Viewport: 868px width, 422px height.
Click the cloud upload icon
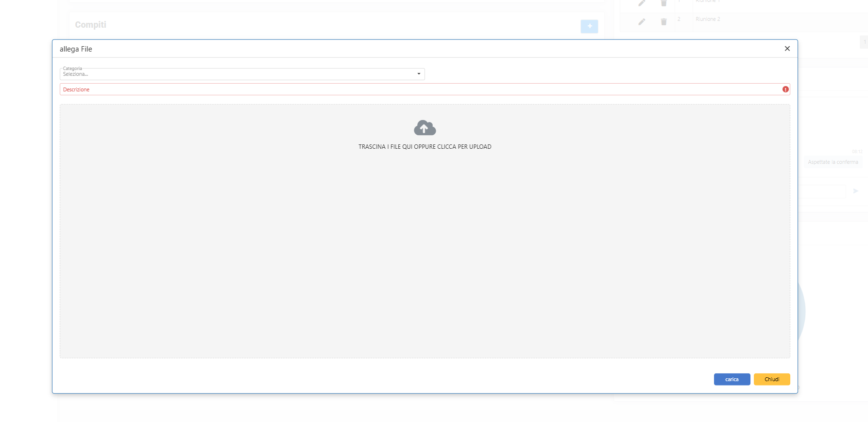(425, 128)
